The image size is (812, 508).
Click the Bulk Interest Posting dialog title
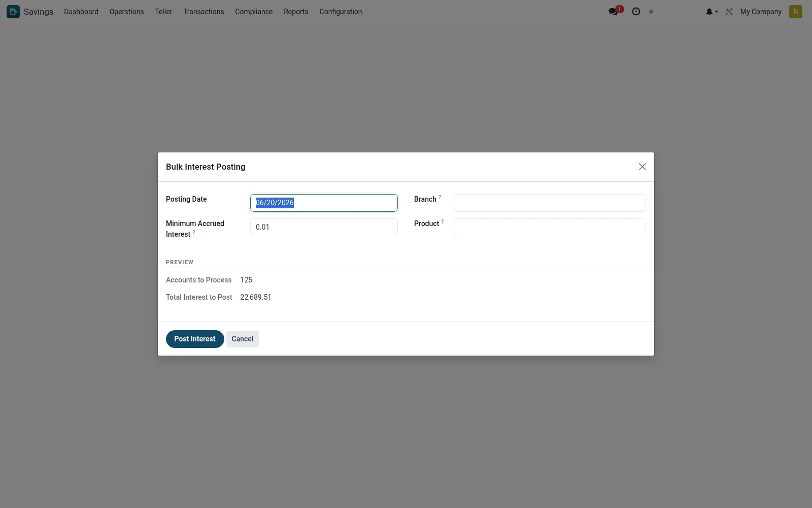coord(206,167)
